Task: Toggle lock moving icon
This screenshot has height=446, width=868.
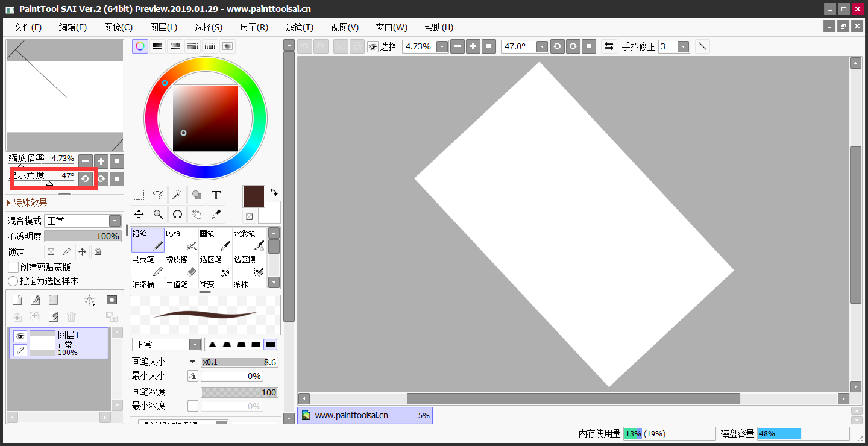Action: (x=82, y=252)
